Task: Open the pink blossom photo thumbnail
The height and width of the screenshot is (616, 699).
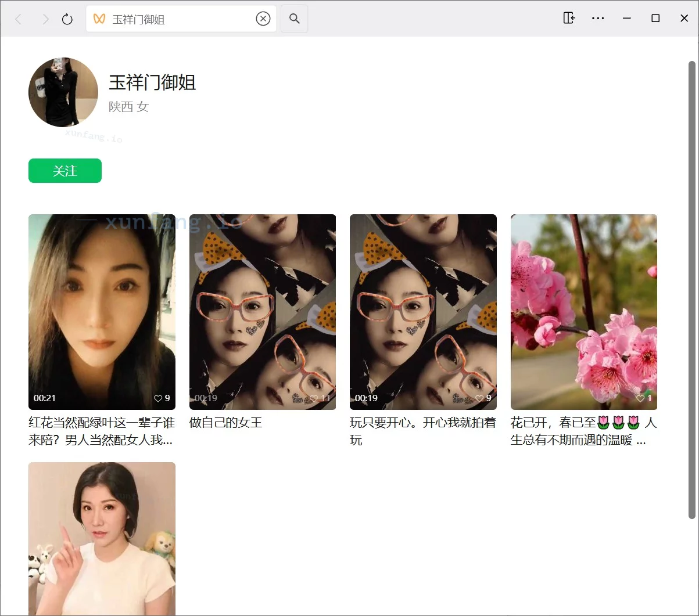Action: 584,312
